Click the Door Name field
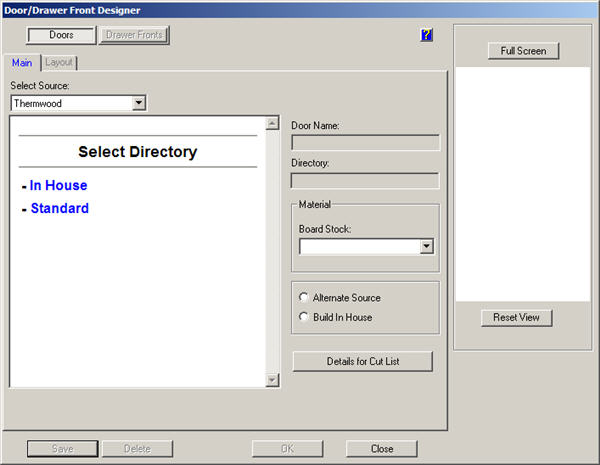Viewport: 600px width, 465px height. pos(365,142)
